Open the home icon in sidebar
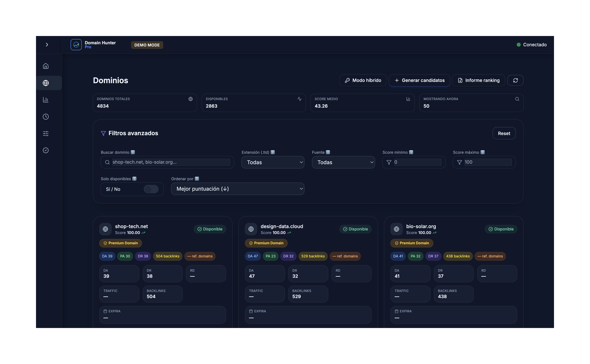 46,66
